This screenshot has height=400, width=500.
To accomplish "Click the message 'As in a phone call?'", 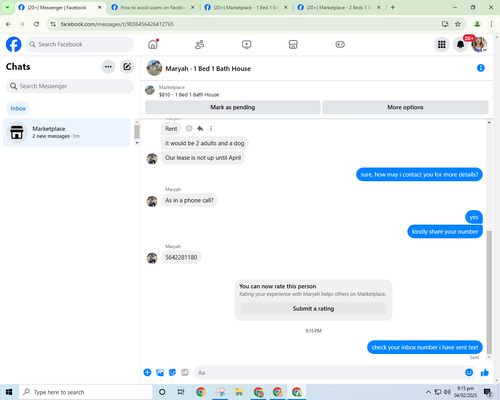I will (x=189, y=200).
